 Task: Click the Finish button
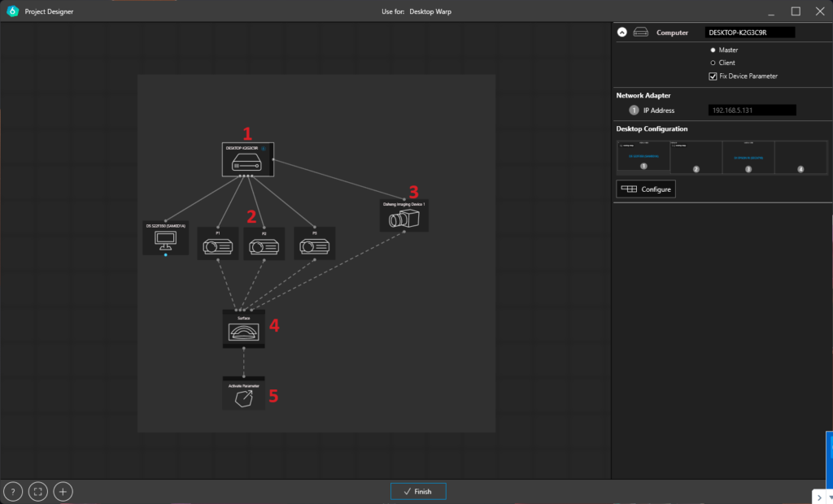click(418, 492)
